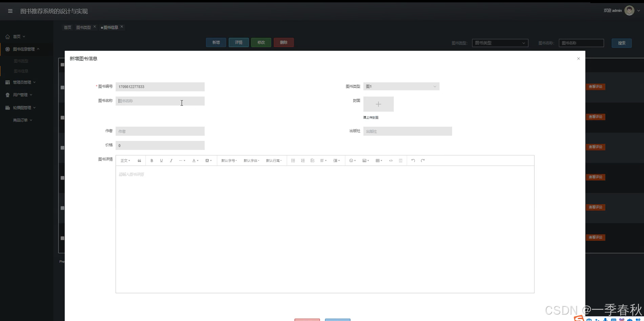
Task: Insert a code block in the editor
Action: [x=391, y=160]
